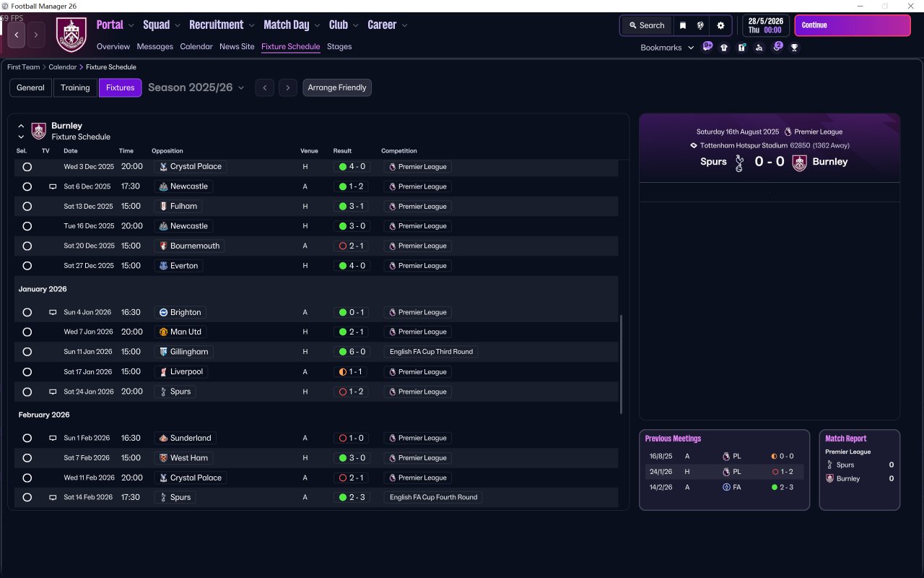The height and width of the screenshot is (578, 924).
Task: Switch to the Overview tab
Action: point(113,46)
